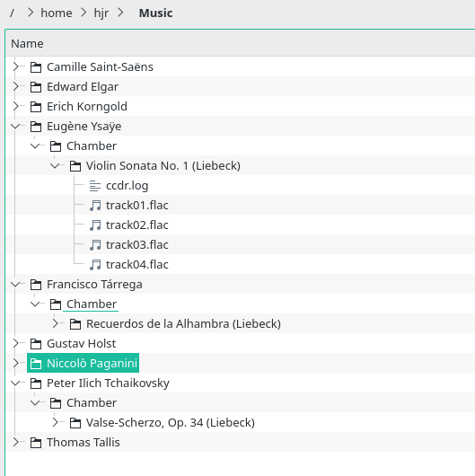Viewport: 475px width, 476px height.
Task: Click the Thomas Tallis folder icon
Action: 36,443
